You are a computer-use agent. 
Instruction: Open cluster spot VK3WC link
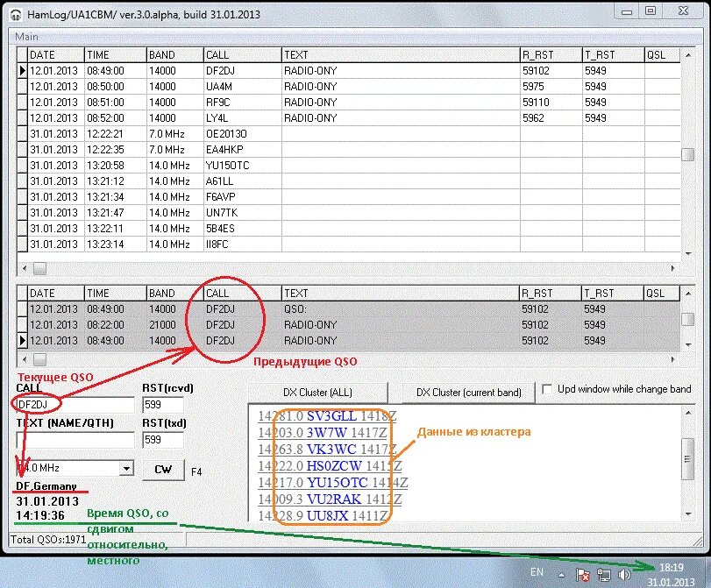[x=331, y=450]
